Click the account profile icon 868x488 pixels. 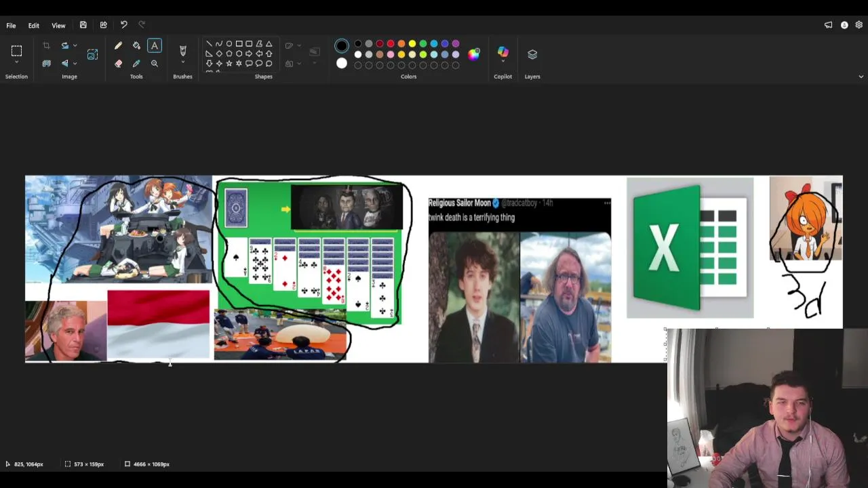[x=844, y=25]
